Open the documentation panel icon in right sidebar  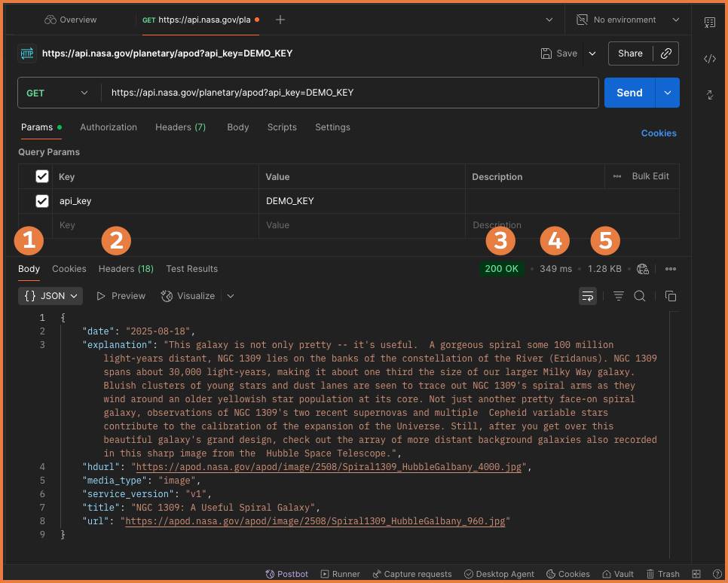[709, 23]
